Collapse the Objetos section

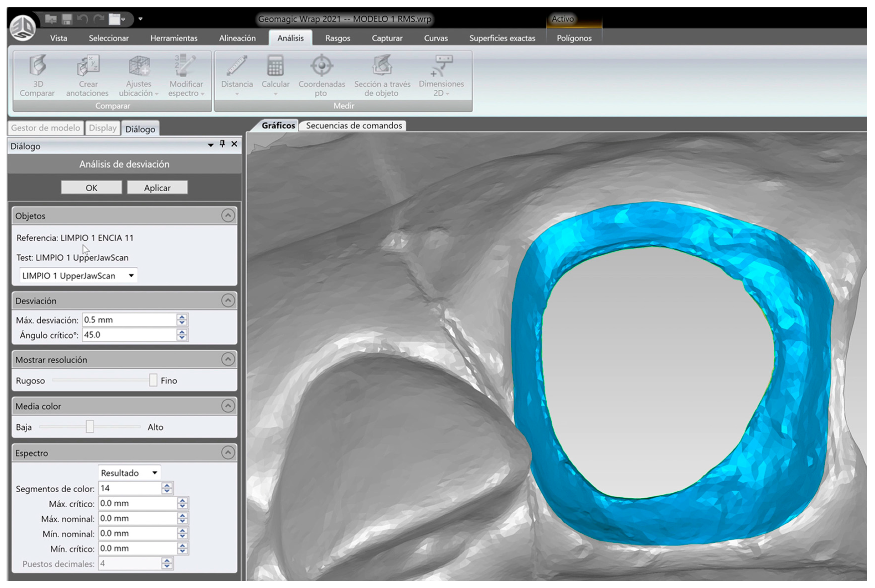click(x=228, y=216)
